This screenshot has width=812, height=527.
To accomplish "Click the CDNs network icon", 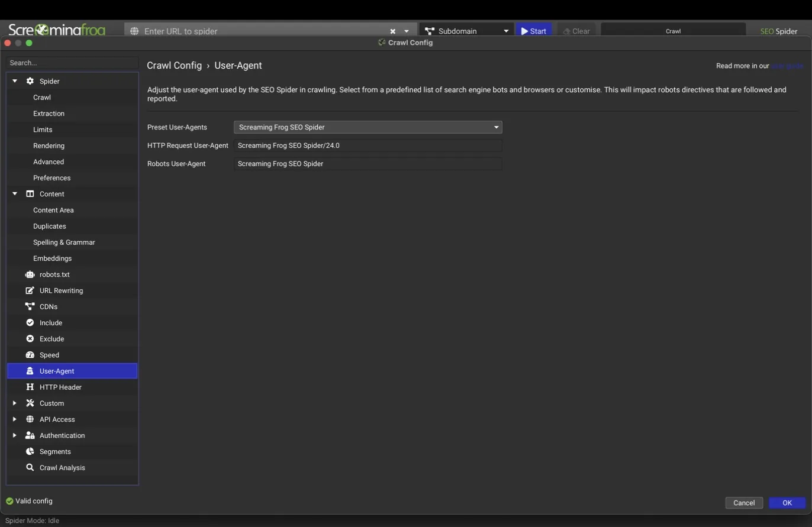I will coord(30,306).
